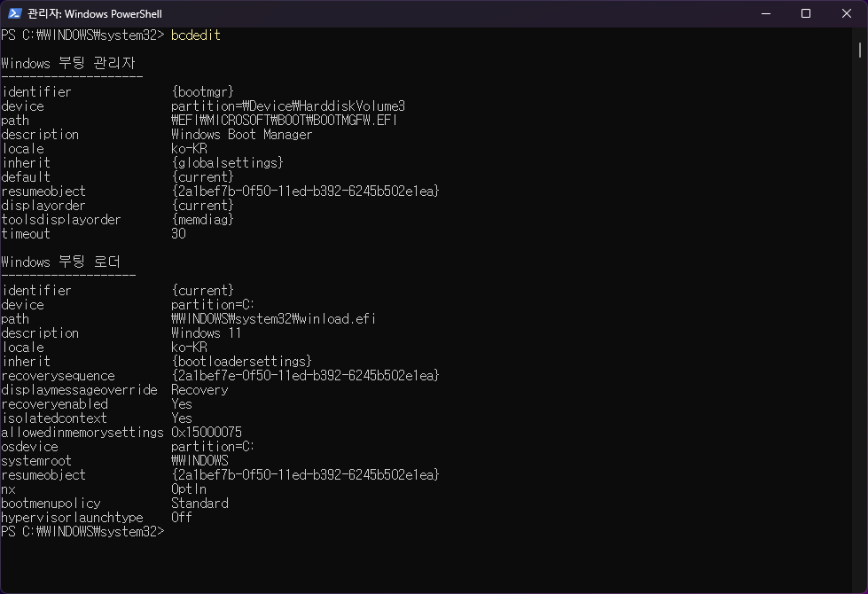Click the Yes value for recoveryenabled

coord(182,404)
